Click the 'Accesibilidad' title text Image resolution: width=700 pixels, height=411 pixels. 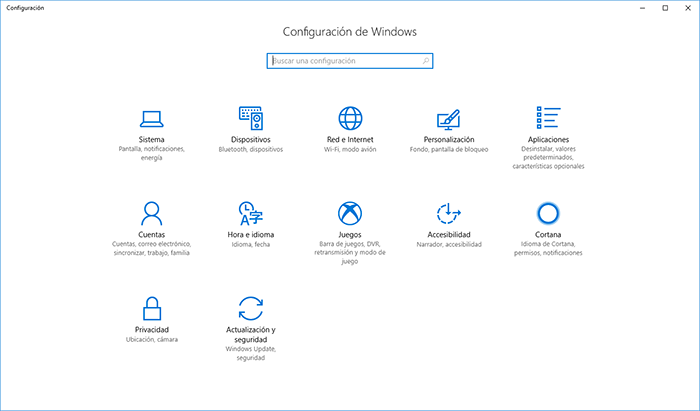point(449,235)
